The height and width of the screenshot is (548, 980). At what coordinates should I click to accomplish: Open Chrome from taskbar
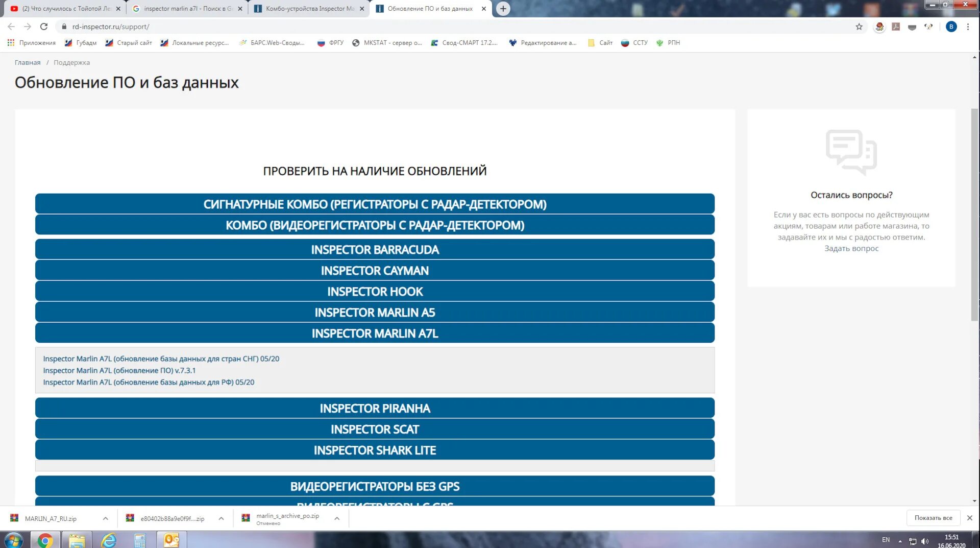click(x=45, y=540)
